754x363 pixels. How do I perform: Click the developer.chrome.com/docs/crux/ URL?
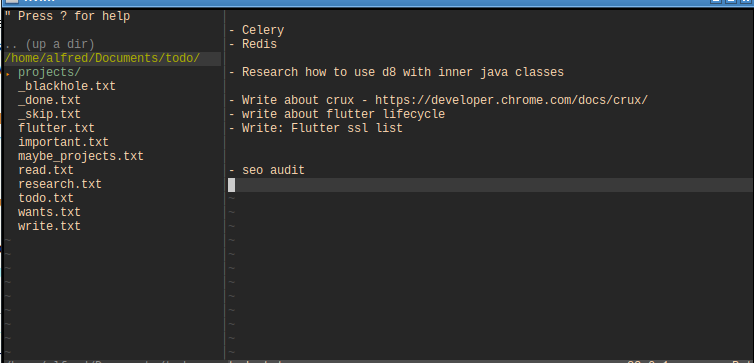(x=512, y=100)
